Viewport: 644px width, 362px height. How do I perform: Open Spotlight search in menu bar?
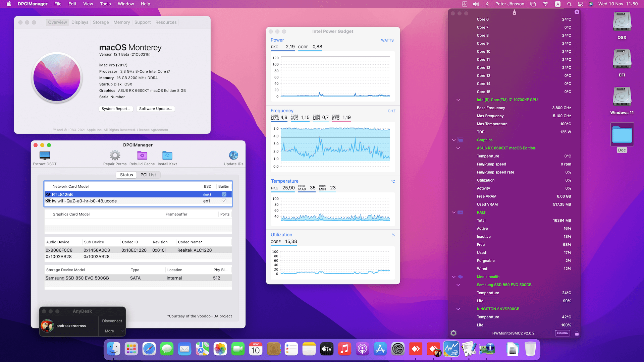coord(569,4)
